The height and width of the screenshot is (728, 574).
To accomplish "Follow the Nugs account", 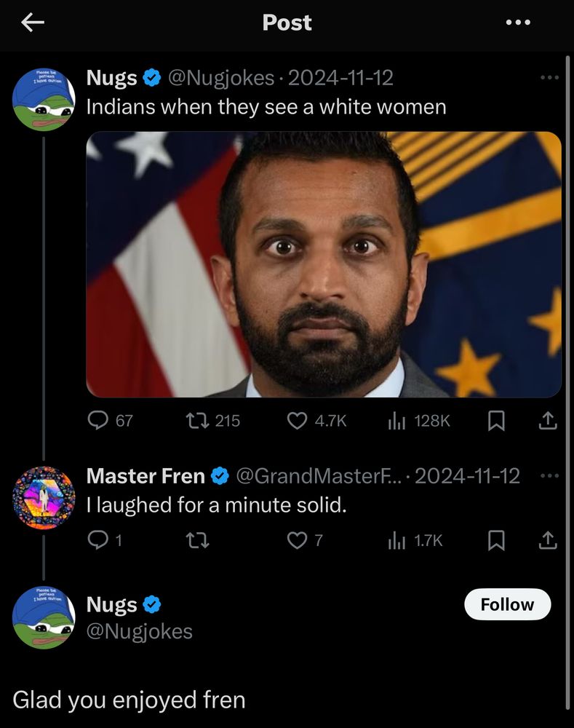I will (507, 604).
